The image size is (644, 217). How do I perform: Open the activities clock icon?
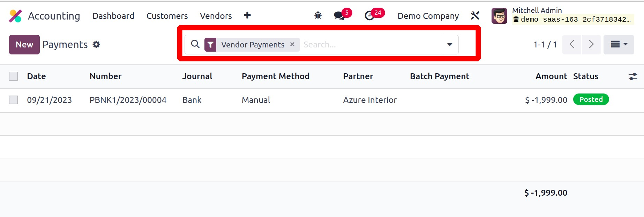[369, 16]
